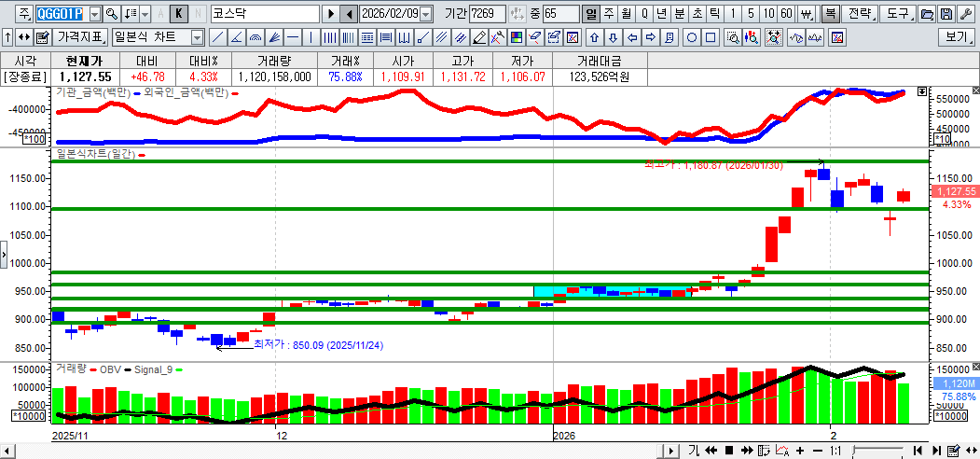Expand the date picker dropdown for 2026/02/09

[x=426, y=14]
